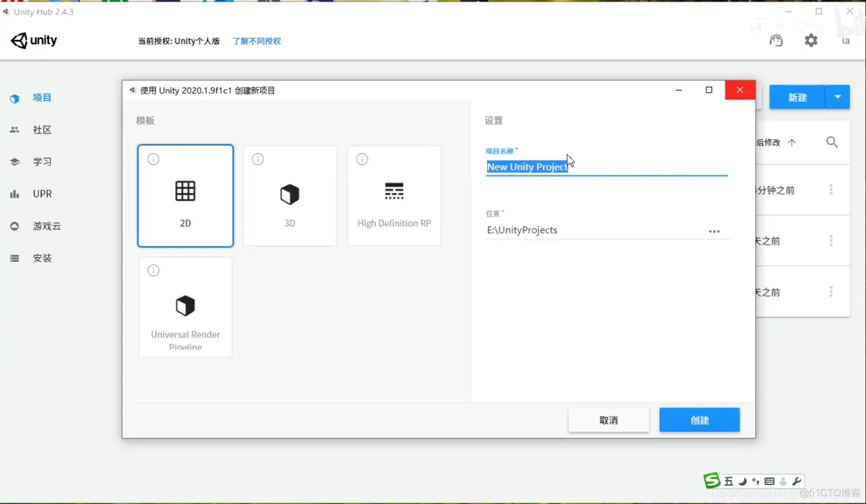Expand the dropdown arrow beside 新建

point(837,97)
